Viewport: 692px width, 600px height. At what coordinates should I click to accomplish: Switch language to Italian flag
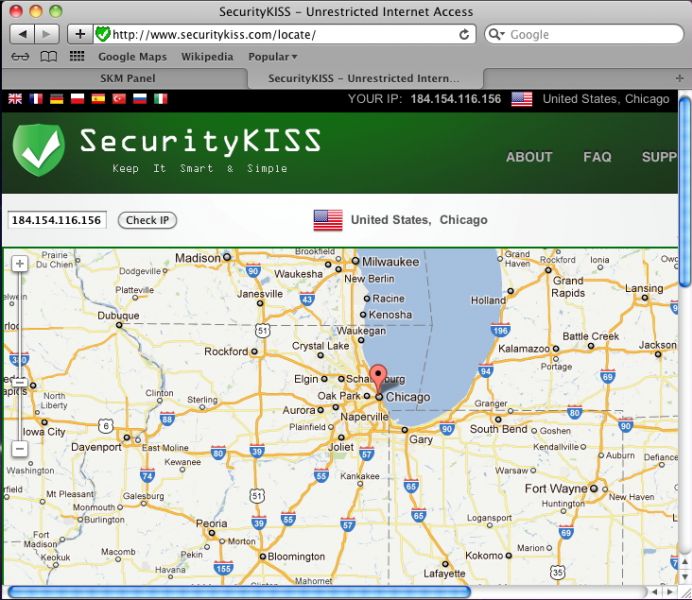pos(161,98)
